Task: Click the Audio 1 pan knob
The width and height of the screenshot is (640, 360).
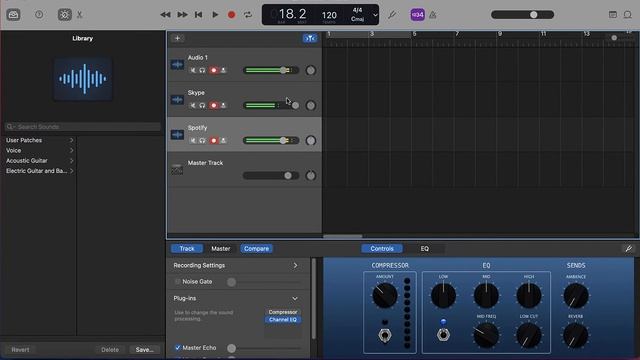Action: [x=311, y=70]
